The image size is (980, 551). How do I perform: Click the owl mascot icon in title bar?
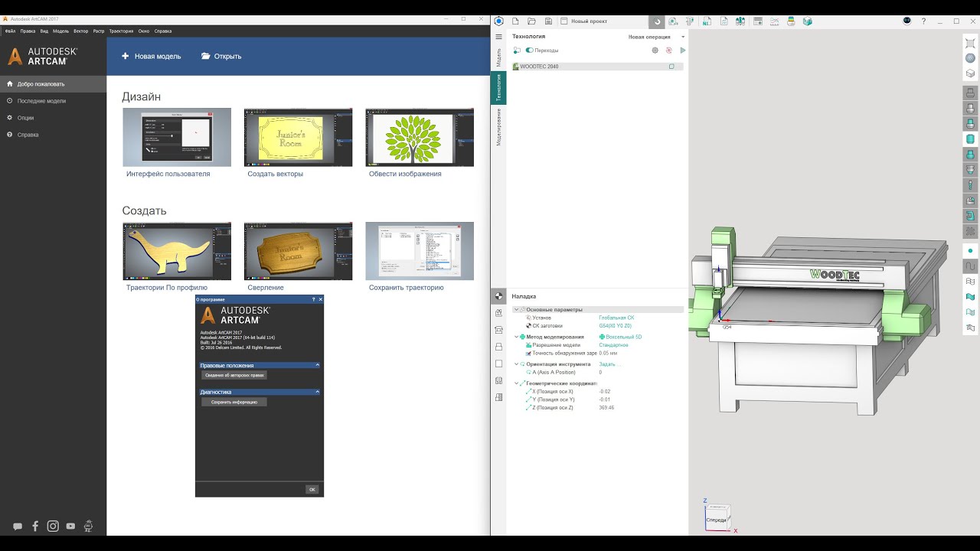(907, 21)
